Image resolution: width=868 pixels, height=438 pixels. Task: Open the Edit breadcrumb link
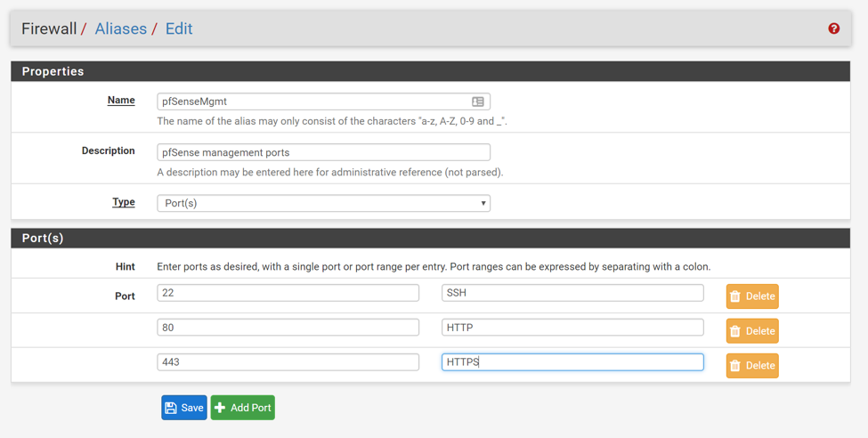179,28
